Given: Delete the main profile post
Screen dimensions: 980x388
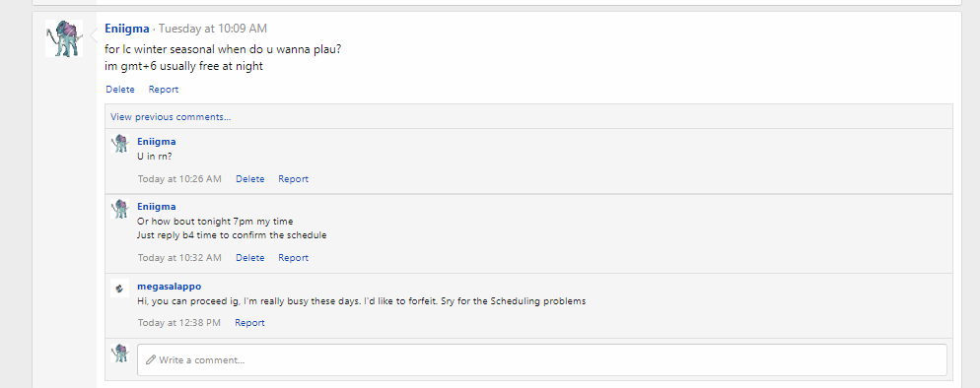Looking at the screenshot, I should 120,90.
